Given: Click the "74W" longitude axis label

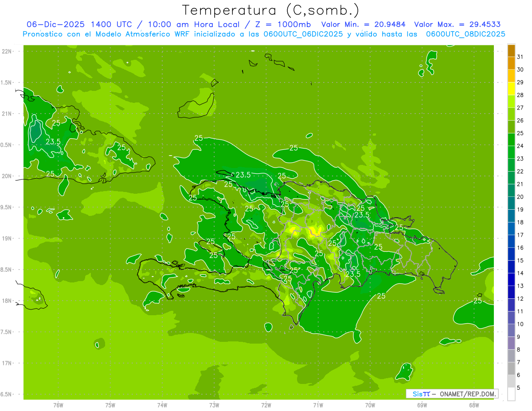Looking at the screenshot, I should [162, 405].
